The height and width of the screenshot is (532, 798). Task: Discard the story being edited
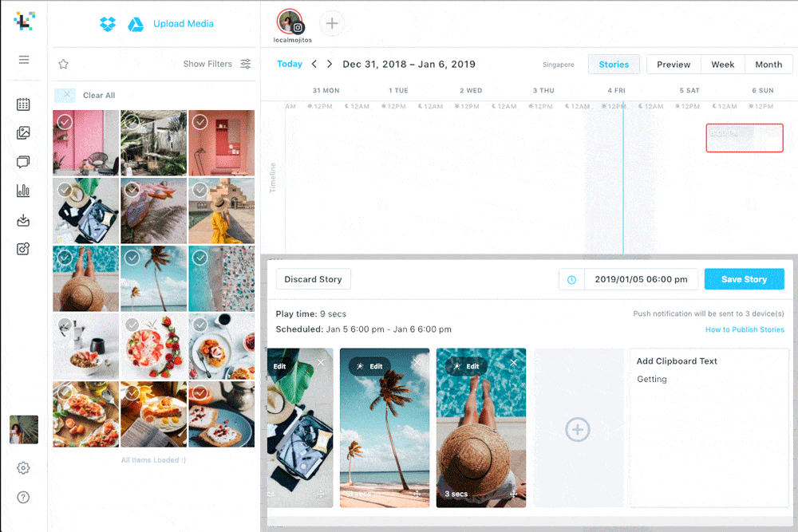[x=313, y=279]
